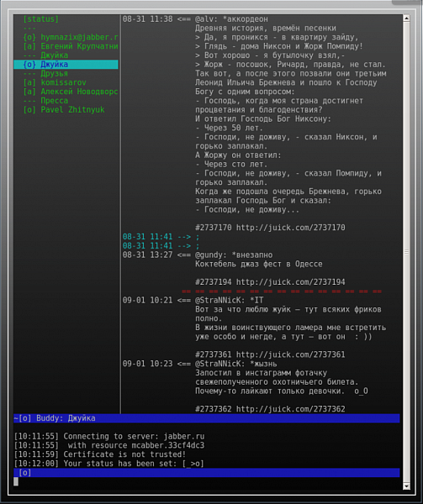Click the scrollbar up arrow

pos(406,18)
